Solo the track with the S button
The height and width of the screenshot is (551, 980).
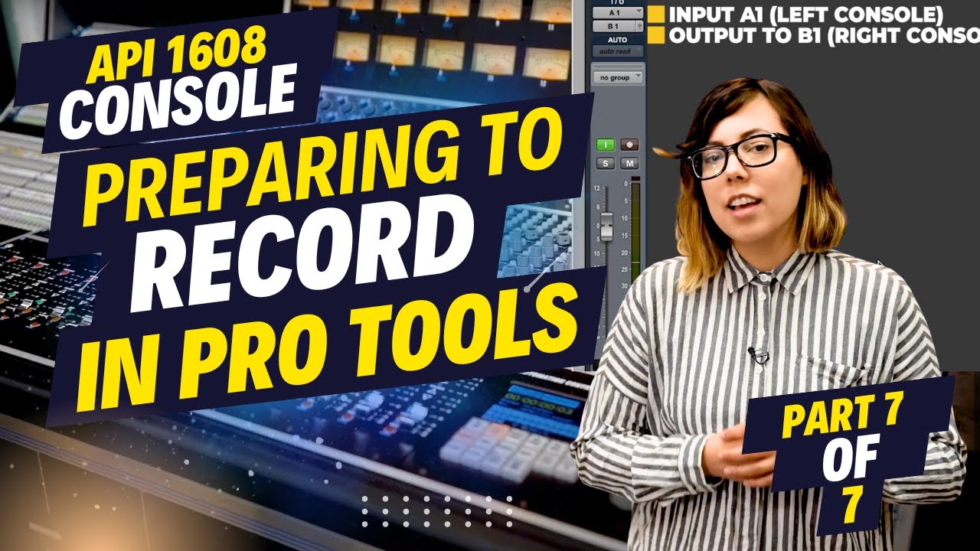[606, 163]
